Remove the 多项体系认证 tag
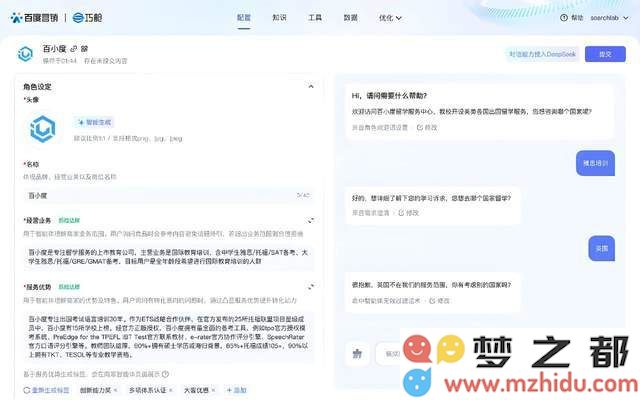Image resolution: width=640 pixels, height=400 pixels. click(171, 390)
